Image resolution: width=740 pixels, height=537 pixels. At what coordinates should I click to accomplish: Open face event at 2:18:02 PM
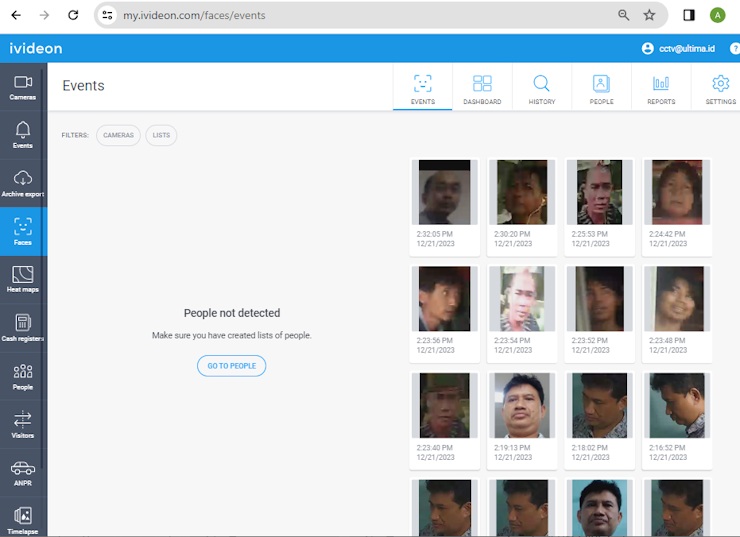pos(599,420)
